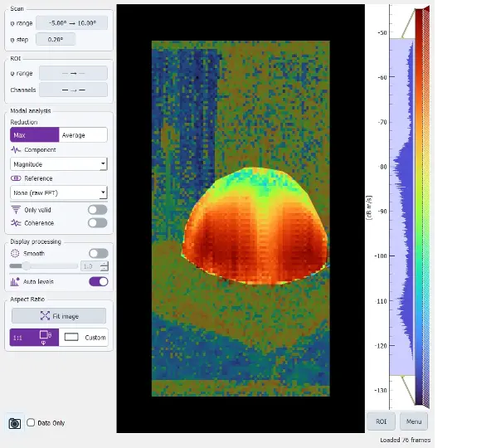
Task: Click the histogram region beside the colorbar
Action: point(402,207)
